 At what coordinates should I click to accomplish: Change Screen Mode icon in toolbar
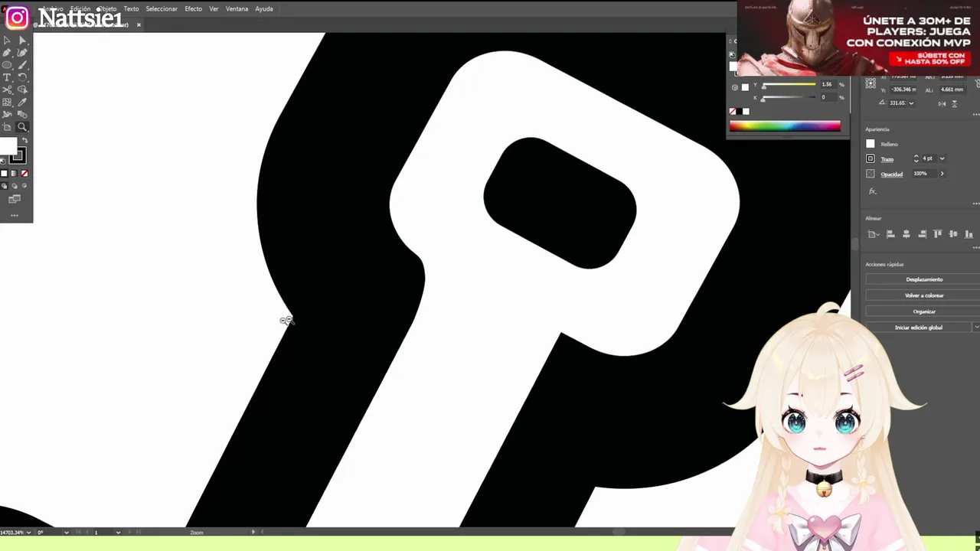(x=15, y=198)
